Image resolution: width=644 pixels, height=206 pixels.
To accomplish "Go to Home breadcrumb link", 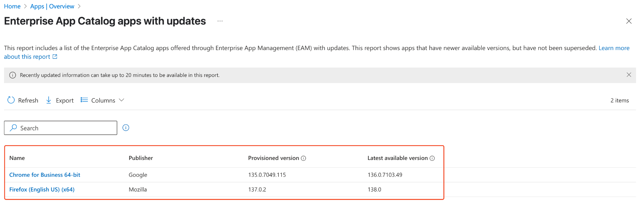I will (x=12, y=6).
